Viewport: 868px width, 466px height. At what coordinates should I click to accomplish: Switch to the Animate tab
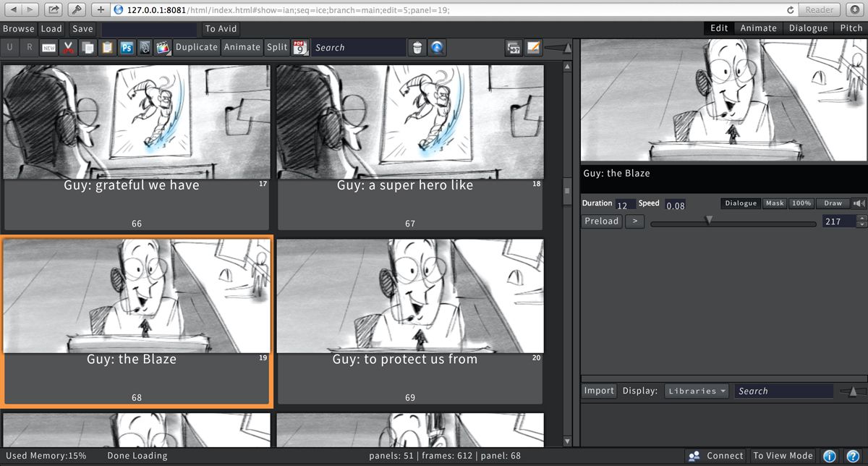point(758,28)
